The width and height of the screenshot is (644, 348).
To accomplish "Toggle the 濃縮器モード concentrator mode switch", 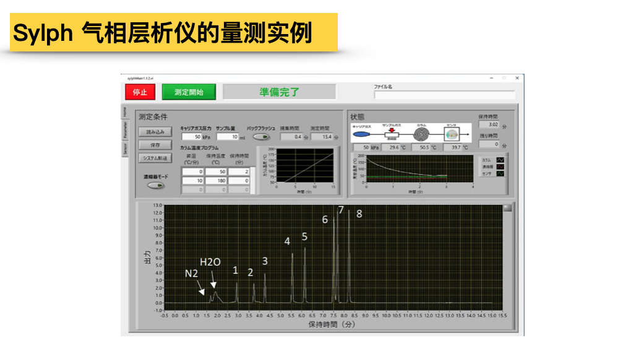I will click(155, 185).
